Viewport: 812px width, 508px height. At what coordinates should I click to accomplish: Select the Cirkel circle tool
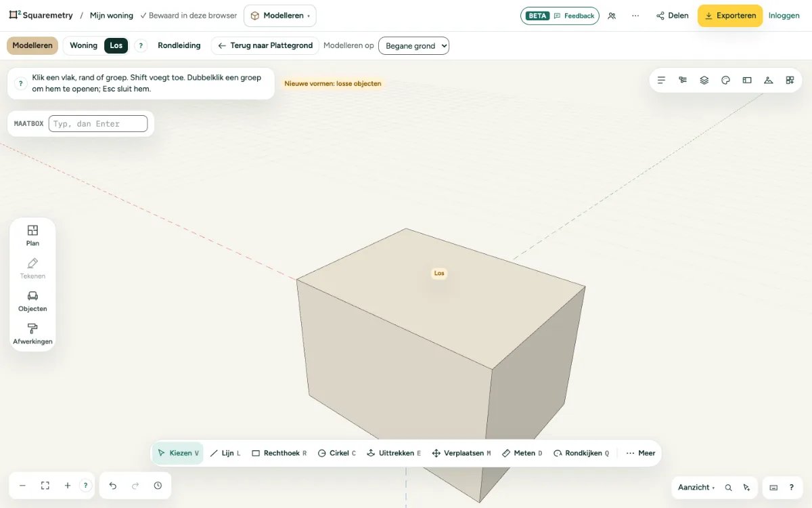tap(337, 453)
